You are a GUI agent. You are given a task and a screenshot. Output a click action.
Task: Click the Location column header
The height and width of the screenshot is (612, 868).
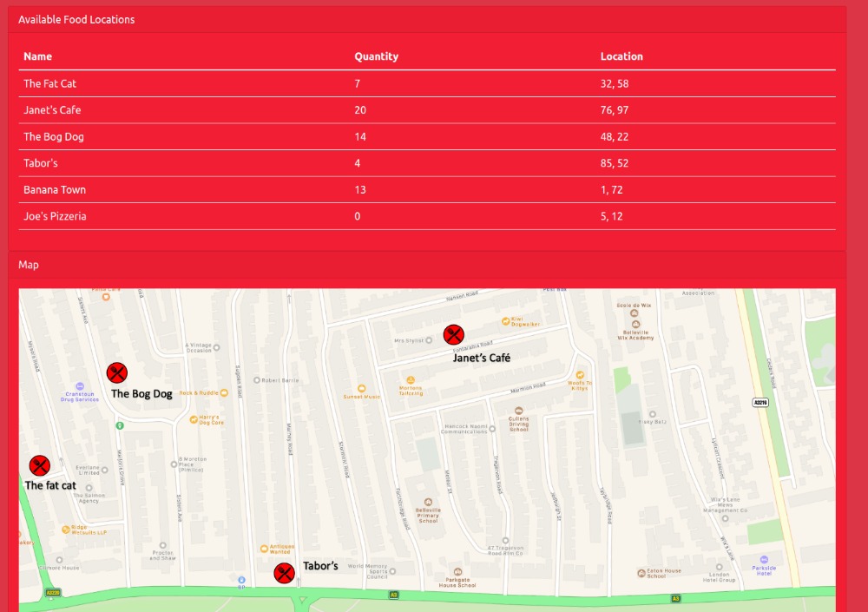click(x=621, y=56)
